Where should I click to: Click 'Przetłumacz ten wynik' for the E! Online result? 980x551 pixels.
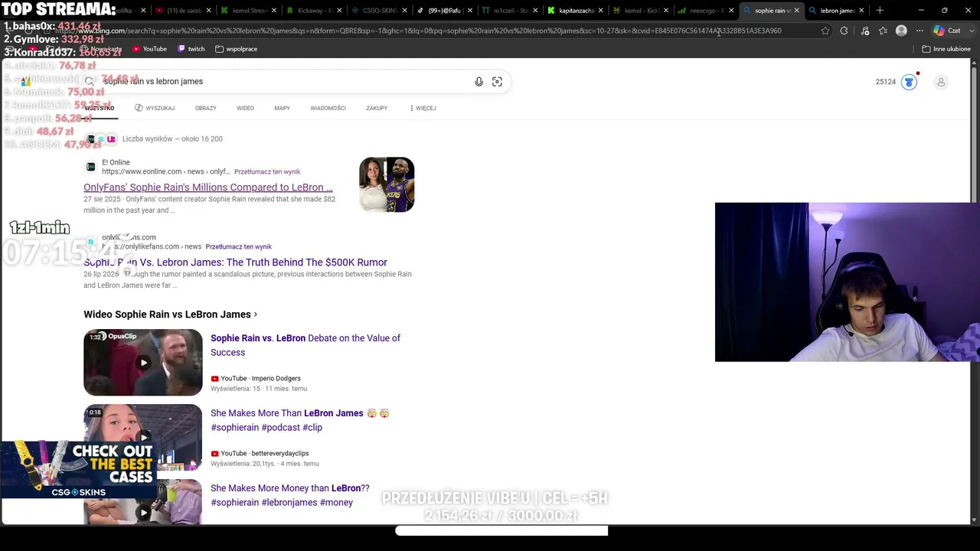[267, 171]
